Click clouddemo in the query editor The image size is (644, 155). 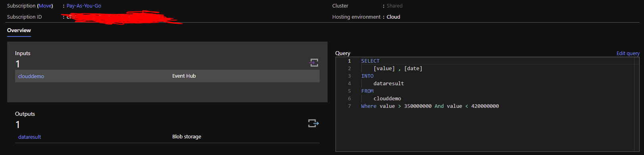[x=387, y=99]
